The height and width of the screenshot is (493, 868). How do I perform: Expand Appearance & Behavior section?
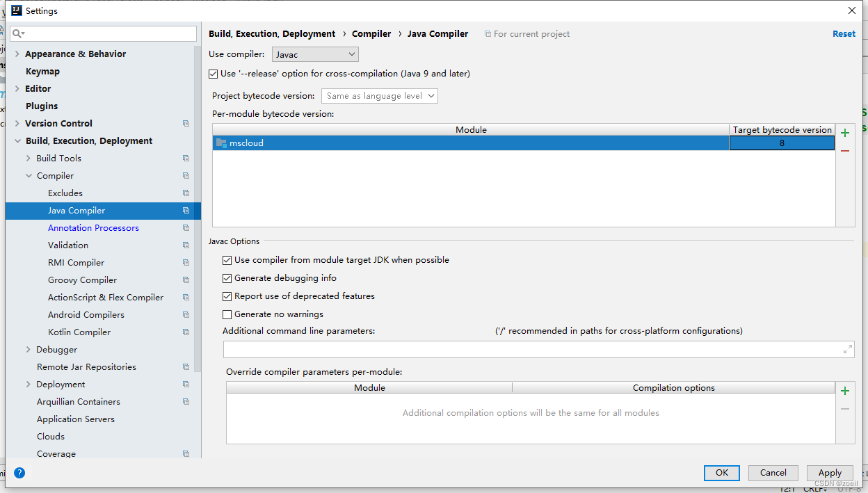click(x=17, y=54)
